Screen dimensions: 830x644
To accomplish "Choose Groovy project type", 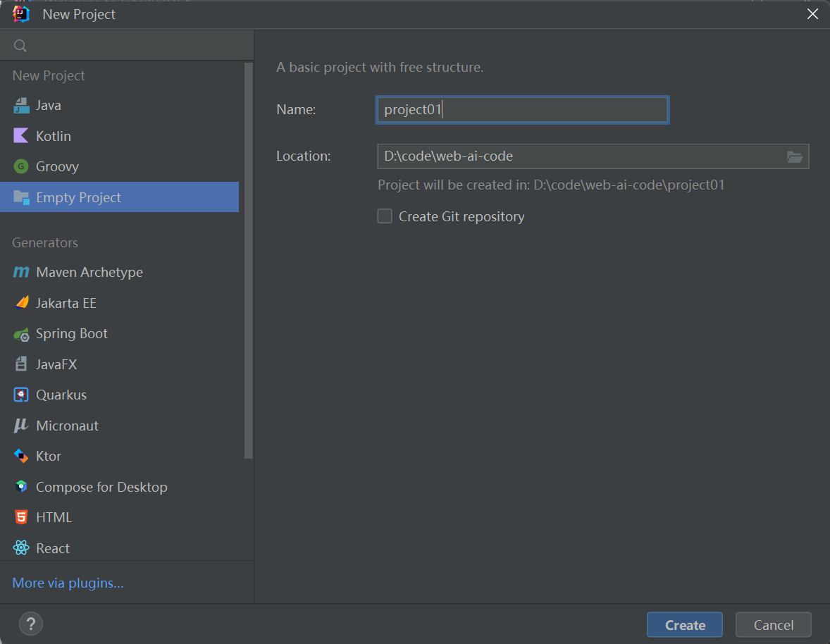I will [120, 167].
